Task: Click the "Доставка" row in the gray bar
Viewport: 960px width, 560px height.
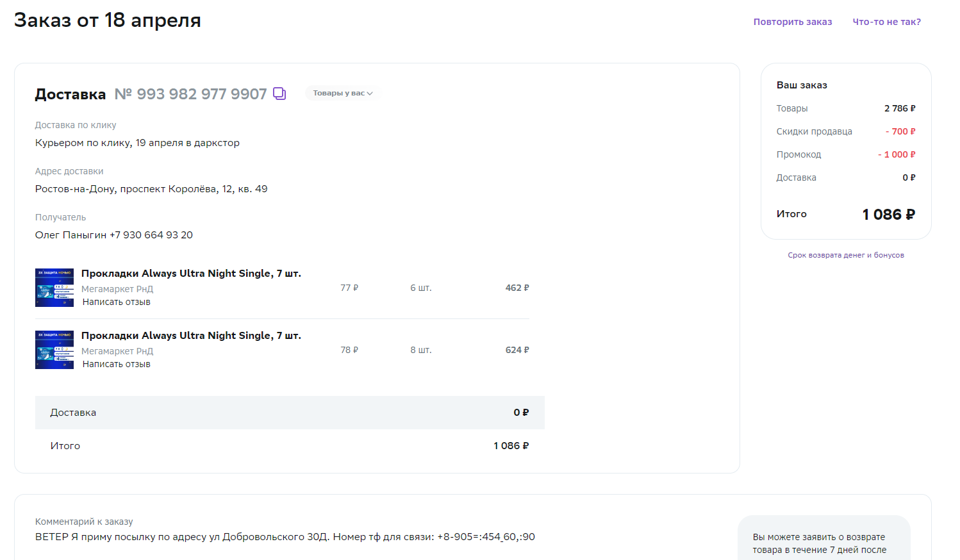Action: tap(290, 413)
